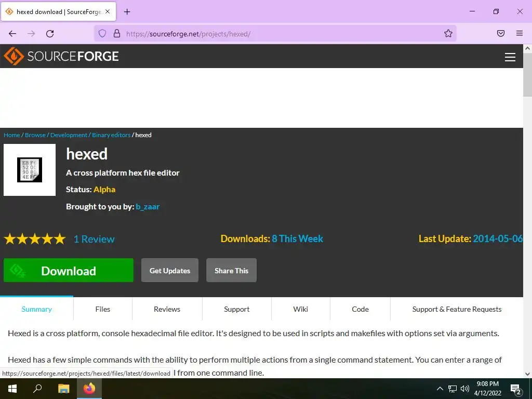Click the padlock site security icon
This screenshot has width=532, height=399.
(117, 33)
